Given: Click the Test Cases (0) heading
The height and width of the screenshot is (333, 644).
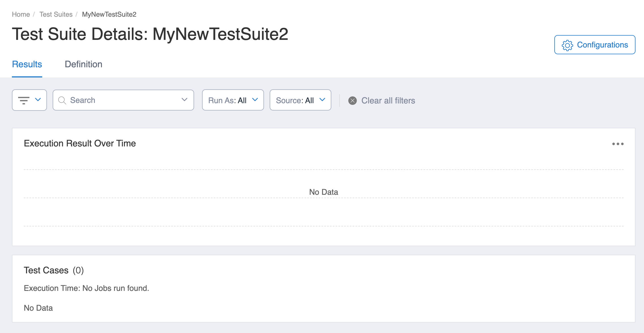Looking at the screenshot, I should [x=53, y=270].
